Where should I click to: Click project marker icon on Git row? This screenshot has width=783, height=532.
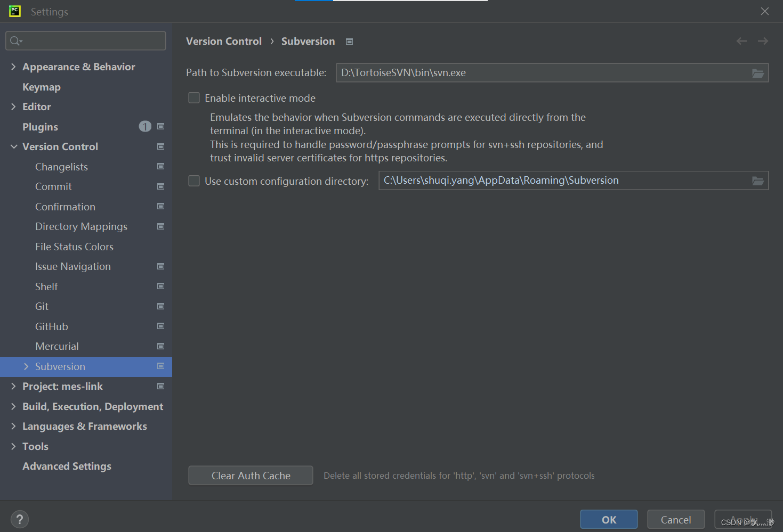point(161,306)
